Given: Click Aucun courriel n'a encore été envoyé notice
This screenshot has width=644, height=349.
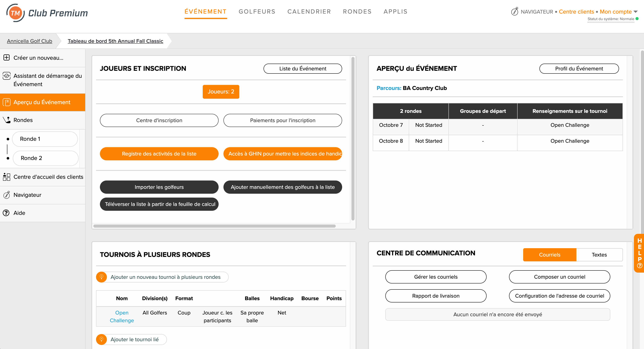Looking at the screenshot, I should tap(497, 314).
